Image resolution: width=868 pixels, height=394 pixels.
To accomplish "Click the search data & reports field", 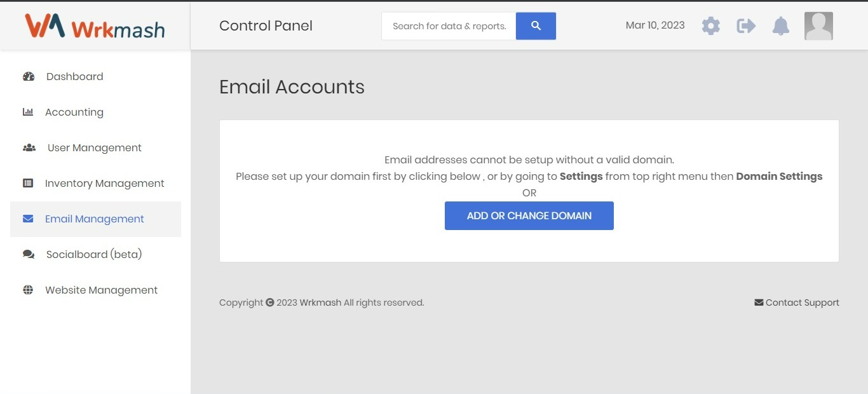I will (449, 26).
